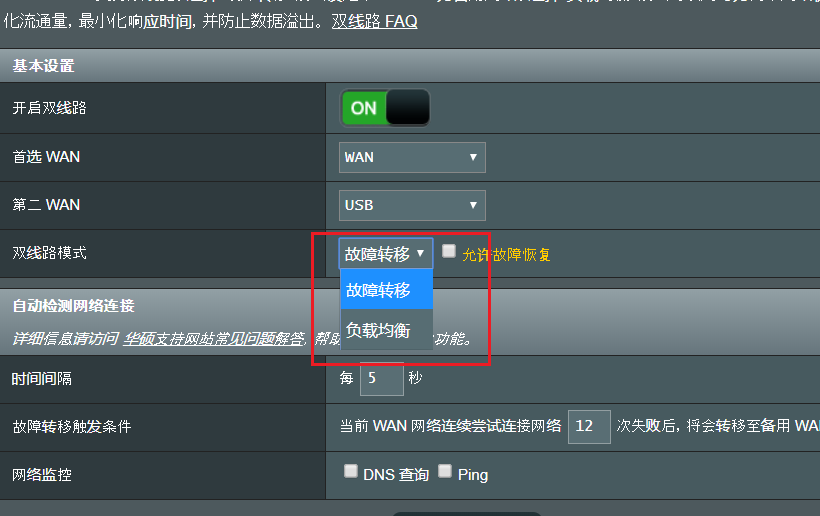Select the highlighted 故障转移 list option

pos(386,290)
